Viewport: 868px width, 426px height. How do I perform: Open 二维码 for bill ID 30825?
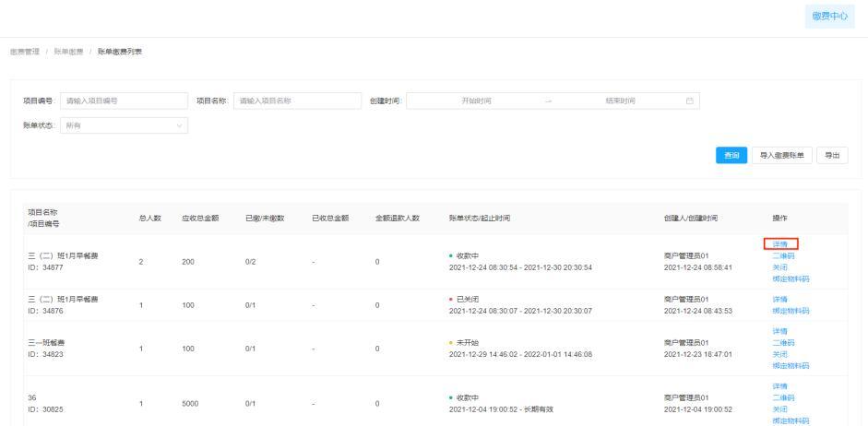point(783,397)
